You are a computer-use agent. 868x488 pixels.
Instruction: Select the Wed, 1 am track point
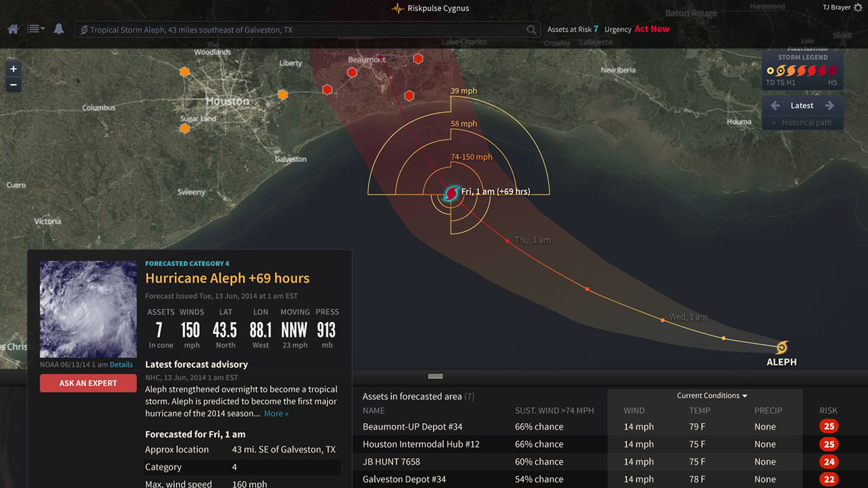663,320
